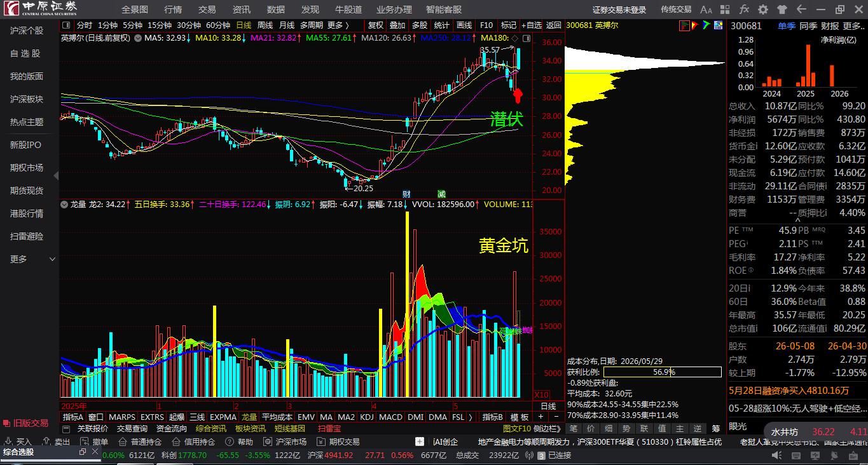Select the red and yellow flag chip icon
Viewport: 868px width, 465px height.
click(695, 25)
